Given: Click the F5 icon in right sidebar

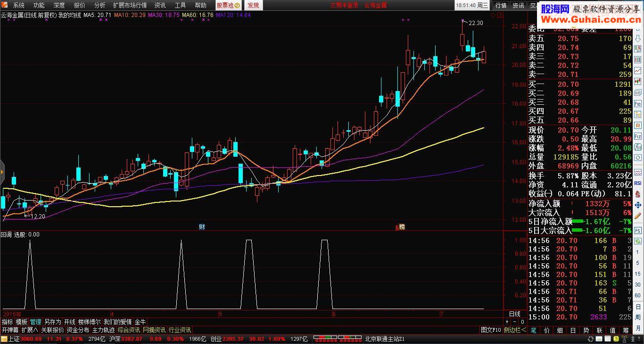Looking at the screenshot, I should 637,230.
